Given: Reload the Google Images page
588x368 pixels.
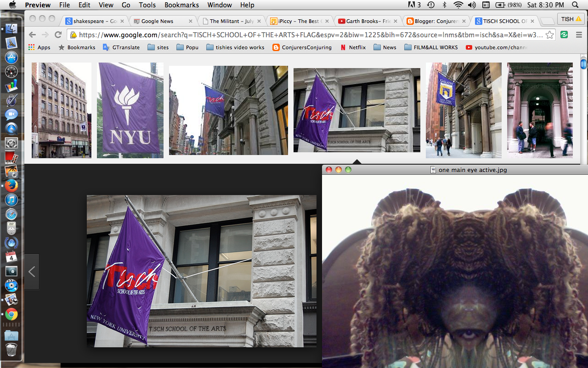Looking at the screenshot, I should [x=58, y=35].
